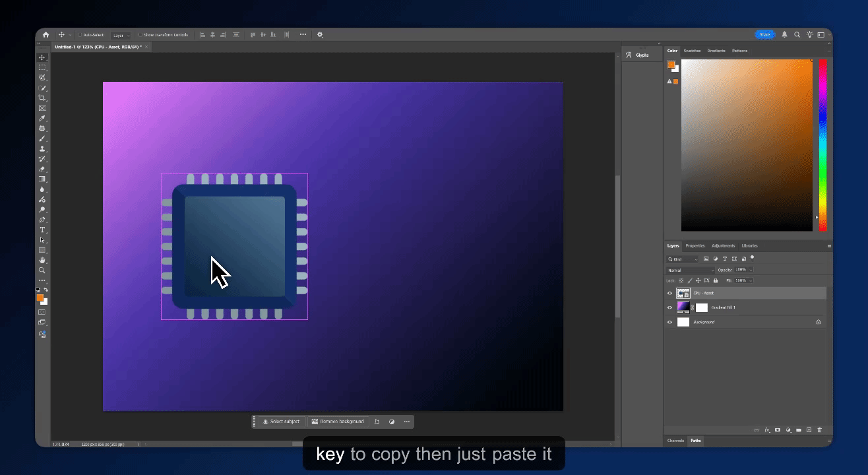Open the workspace switcher dropdown
Viewport: 868px width, 475px height.
(821, 34)
